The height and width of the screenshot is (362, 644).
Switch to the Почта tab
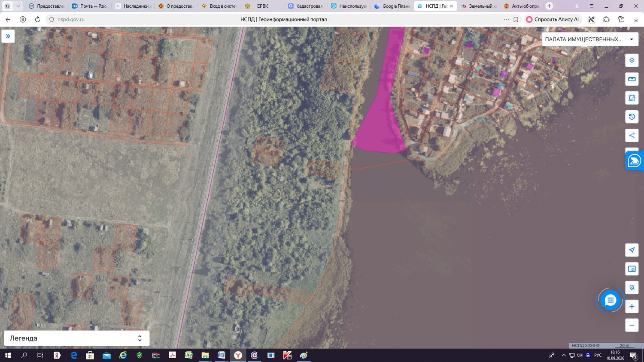click(90, 6)
